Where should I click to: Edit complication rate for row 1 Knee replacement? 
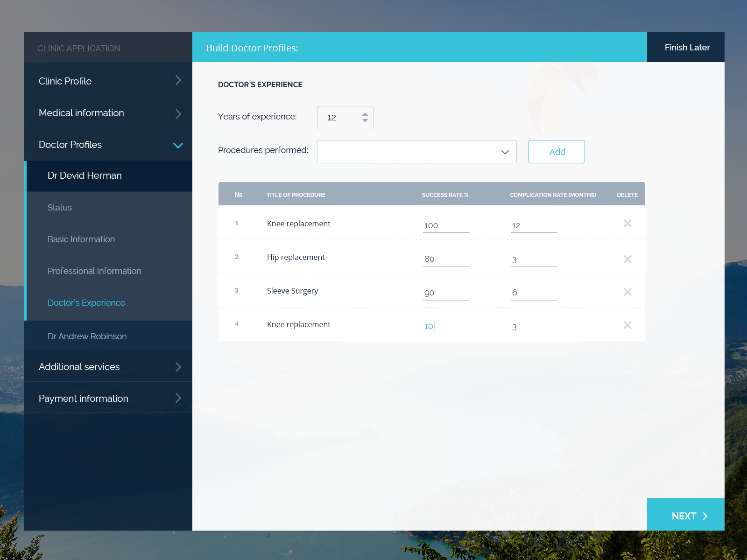(534, 226)
